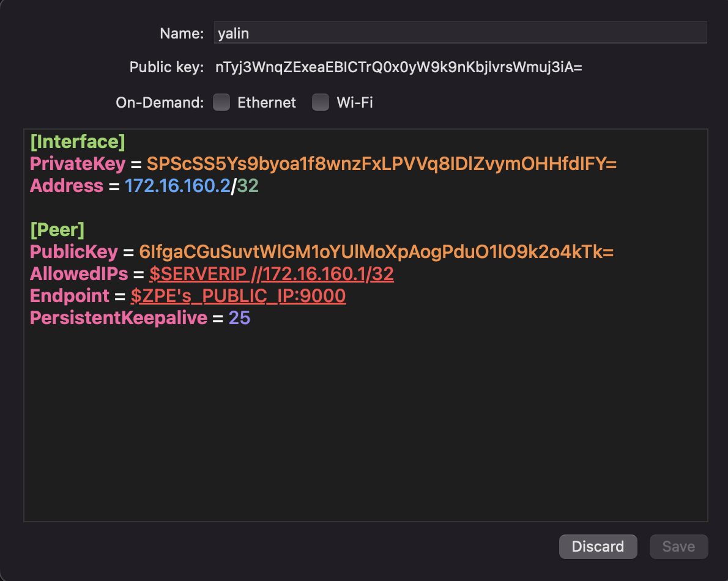Select the [Interface] section header text
The width and height of the screenshot is (728, 581).
pyautogui.click(x=77, y=141)
